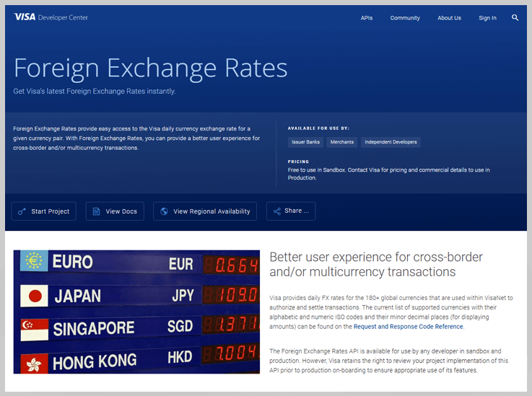Viewport: 532px width, 396px height.
Task: Click the Foreign Exchange Rates page title
Action: pos(150,69)
